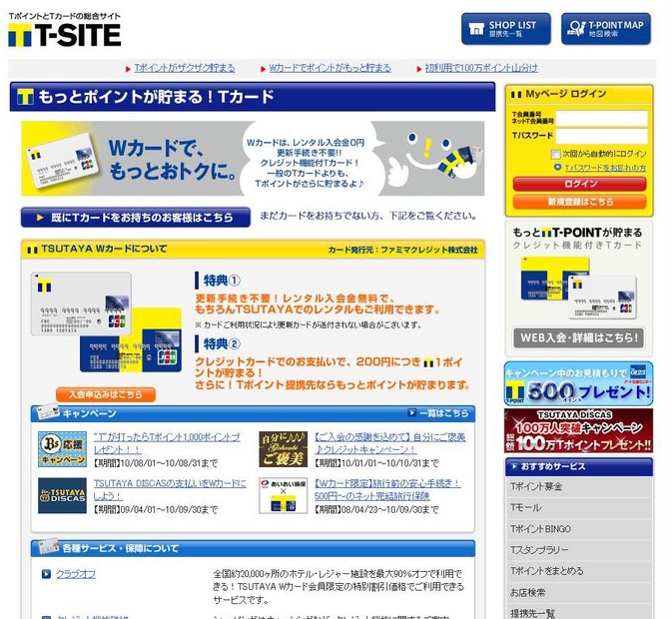Select Tモール in おすすめサービス
672x619 pixels.
coord(579,507)
